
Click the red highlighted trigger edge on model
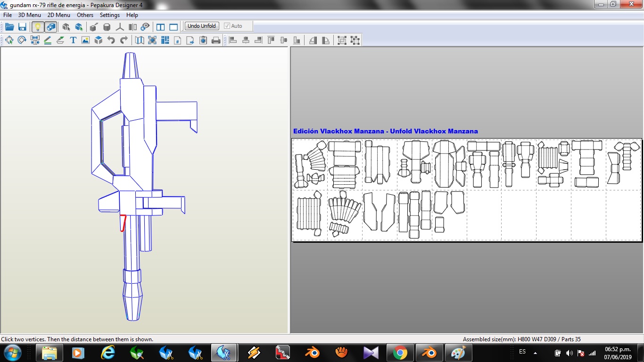click(x=123, y=223)
